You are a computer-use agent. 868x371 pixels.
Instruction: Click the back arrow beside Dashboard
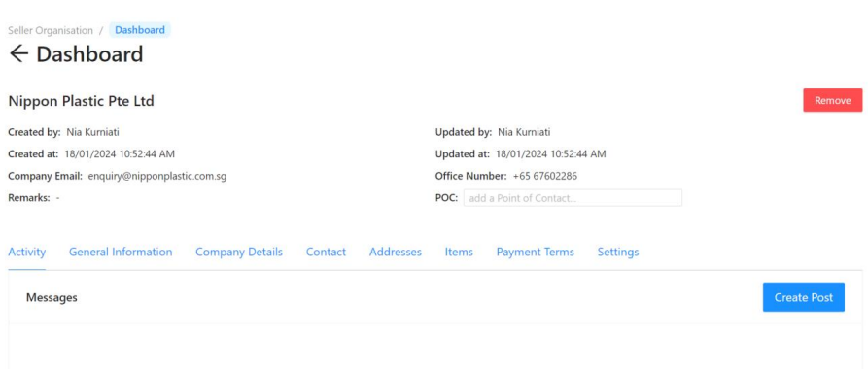18,53
